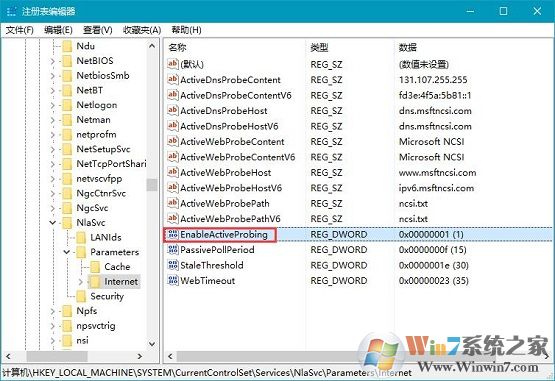
Task: Expand the NgcSvc tree node
Action: 52,208
